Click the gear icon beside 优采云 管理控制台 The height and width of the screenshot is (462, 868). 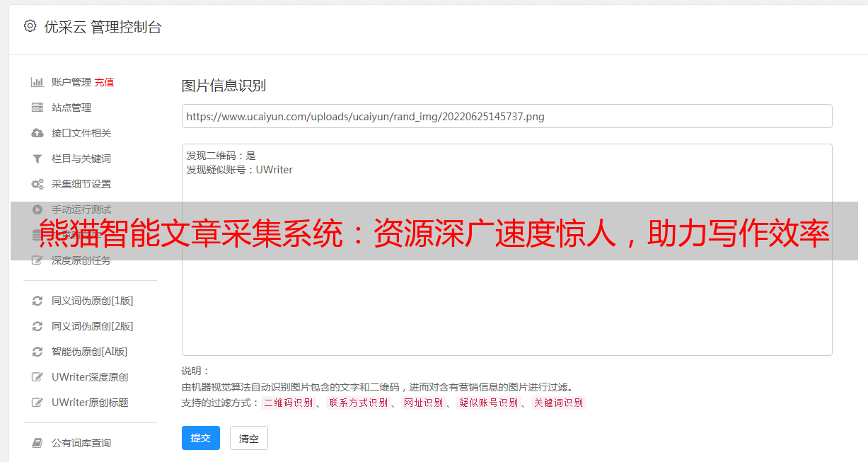click(30, 26)
